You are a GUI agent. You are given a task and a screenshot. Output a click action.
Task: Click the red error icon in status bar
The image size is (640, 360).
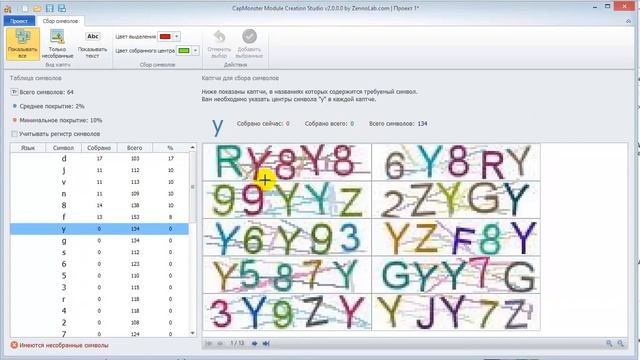pos(14,345)
